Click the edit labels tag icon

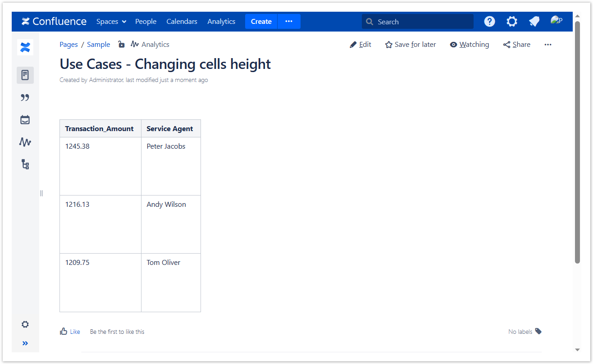(x=538, y=332)
